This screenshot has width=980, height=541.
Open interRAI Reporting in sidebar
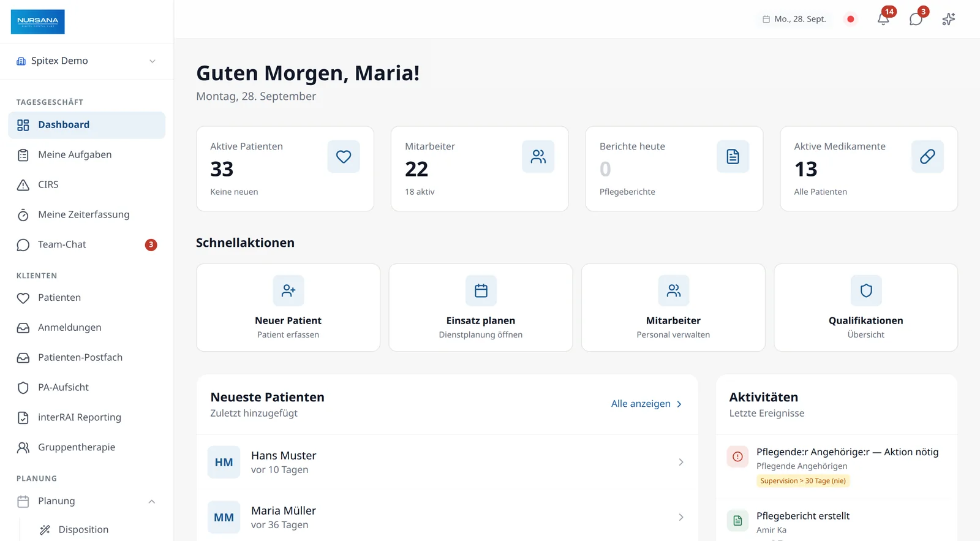(87, 418)
